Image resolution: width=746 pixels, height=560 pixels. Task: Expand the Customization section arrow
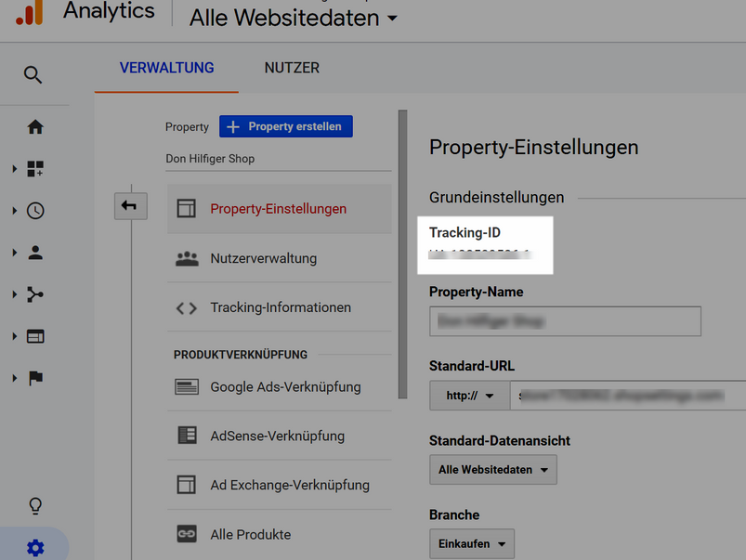[14, 168]
